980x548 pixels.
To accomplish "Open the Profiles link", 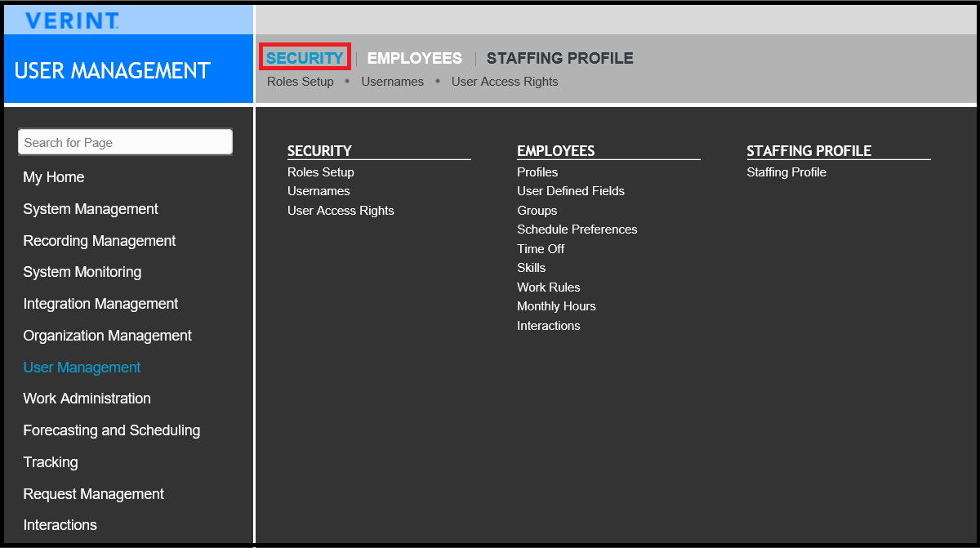I will tap(537, 172).
